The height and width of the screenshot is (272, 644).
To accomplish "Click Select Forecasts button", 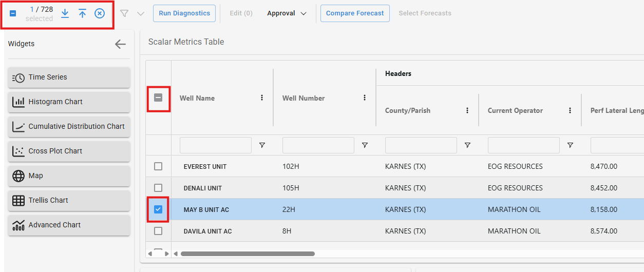I will [425, 13].
